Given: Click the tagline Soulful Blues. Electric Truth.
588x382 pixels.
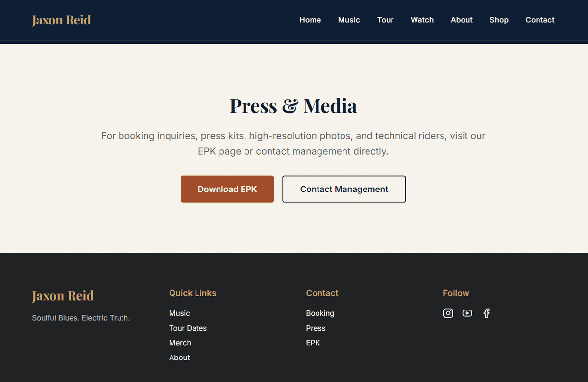Looking at the screenshot, I should pos(81,318).
